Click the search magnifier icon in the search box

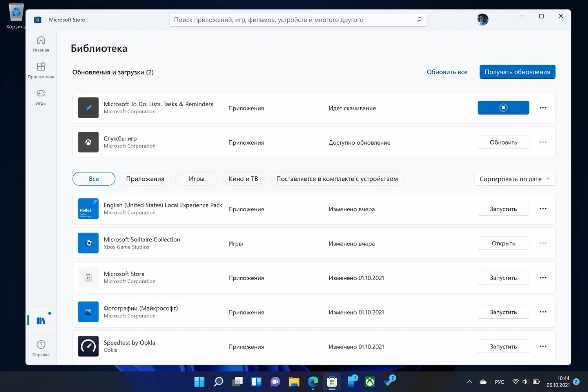tap(419, 20)
